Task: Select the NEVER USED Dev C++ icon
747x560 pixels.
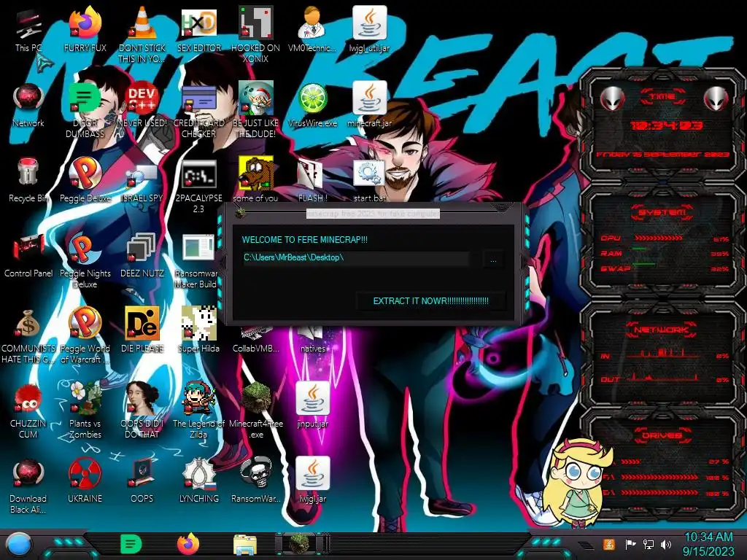Action: coord(142,105)
